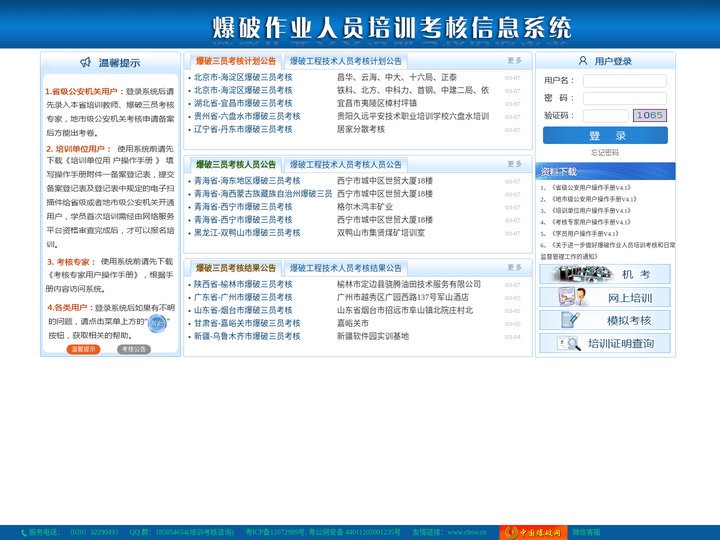Screen dimensions: 720x540
Task: Download 《地市级公安用户操作手册V4.1》
Action: (x=594, y=199)
